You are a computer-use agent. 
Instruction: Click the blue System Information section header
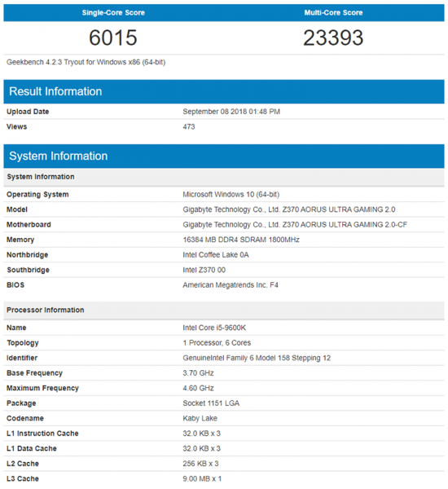224,156
